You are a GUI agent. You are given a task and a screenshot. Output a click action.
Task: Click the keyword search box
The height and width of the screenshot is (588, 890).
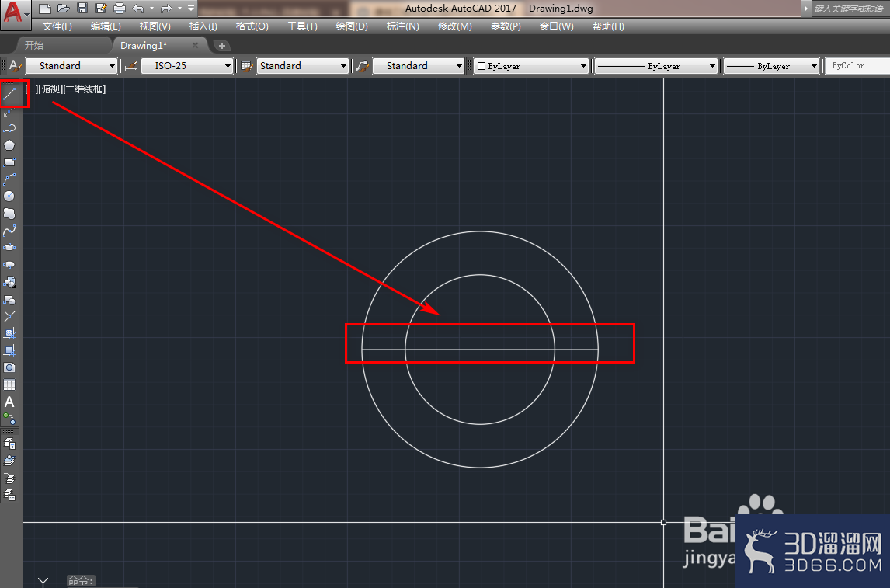(850, 9)
